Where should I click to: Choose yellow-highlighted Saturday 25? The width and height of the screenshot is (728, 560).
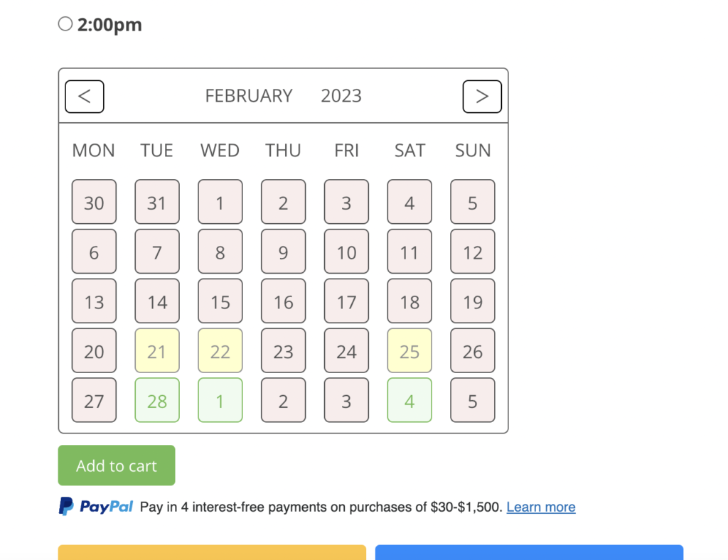(409, 350)
